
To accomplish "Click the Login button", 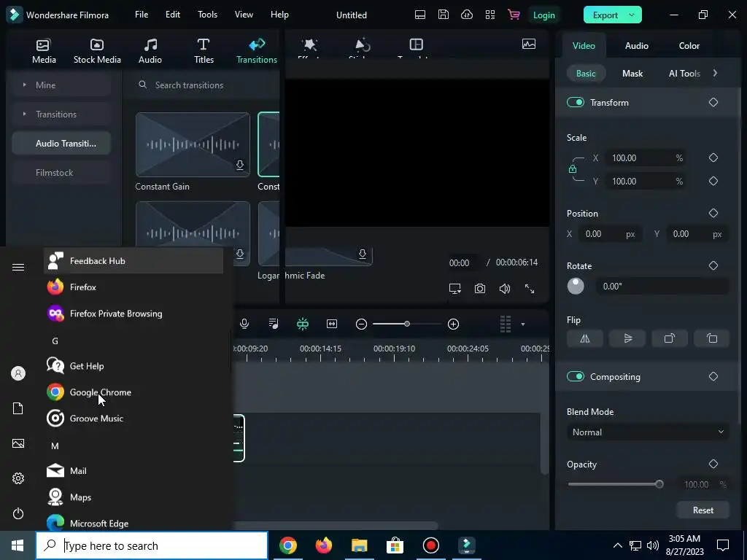I will 543,15.
